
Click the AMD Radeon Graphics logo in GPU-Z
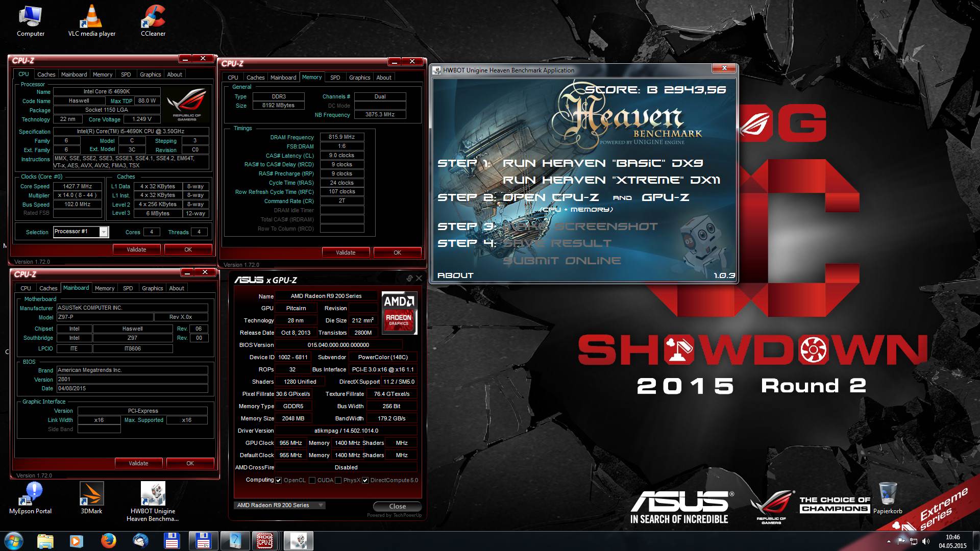click(399, 313)
